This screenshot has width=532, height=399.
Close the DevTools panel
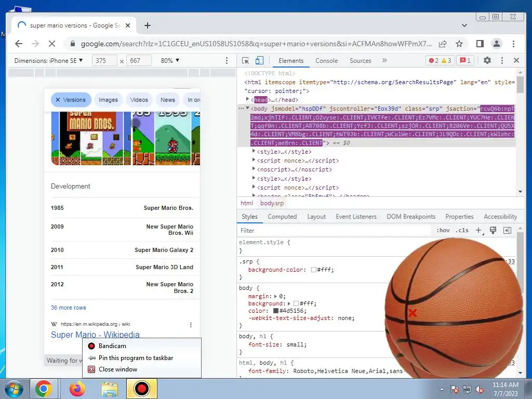[516, 60]
